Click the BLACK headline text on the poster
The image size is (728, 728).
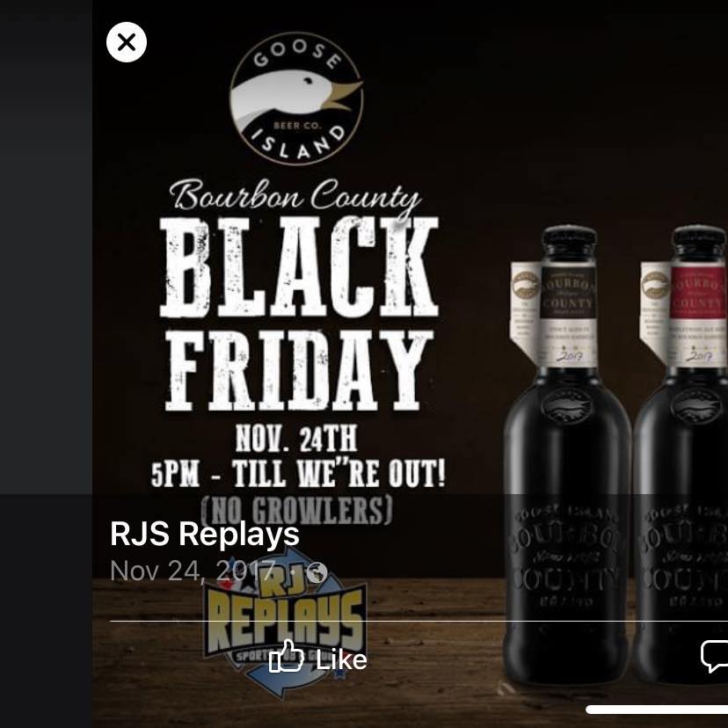click(299, 267)
